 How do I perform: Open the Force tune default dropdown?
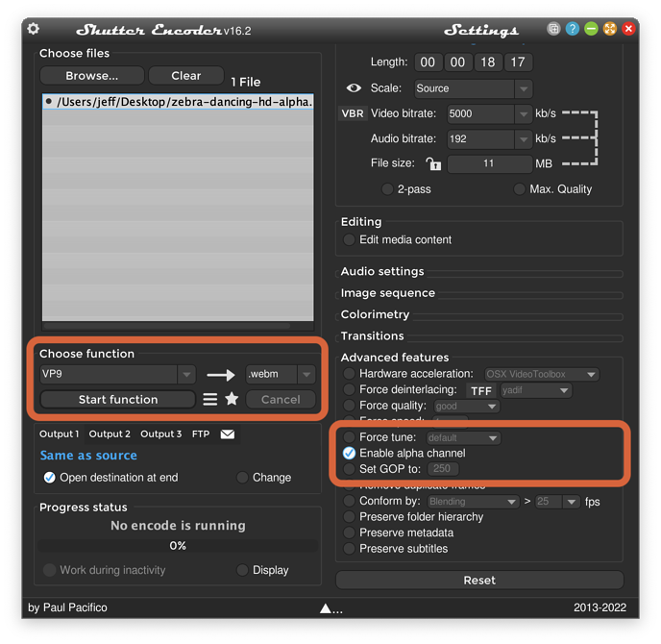463,437
